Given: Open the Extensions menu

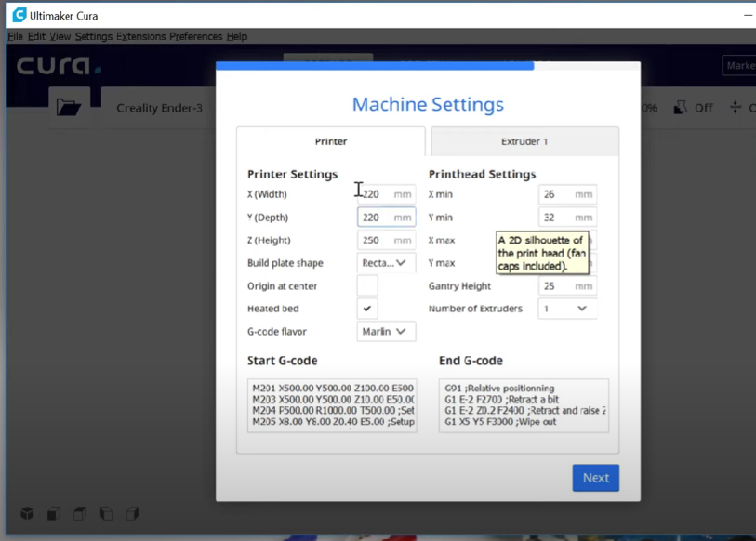Looking at the screenshot, I should pos(140,36).
